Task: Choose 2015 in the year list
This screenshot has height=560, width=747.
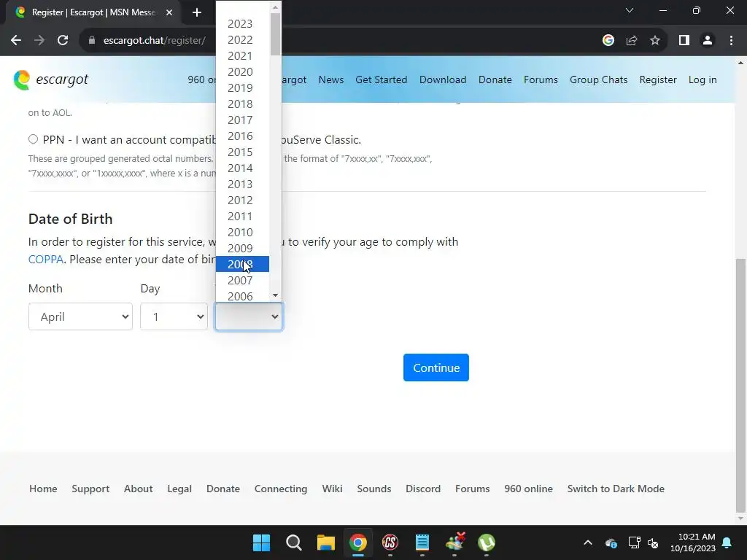Action: tap(242, 152)
